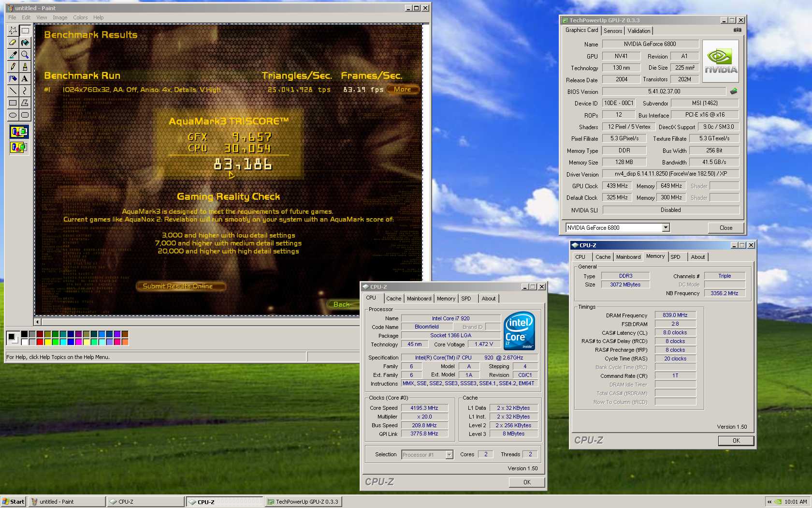Image resolution: width=812 pixels, height=508 pixels.
Task: Choose the Eraser tool in Paint
Action: click(x=13, y=43)
